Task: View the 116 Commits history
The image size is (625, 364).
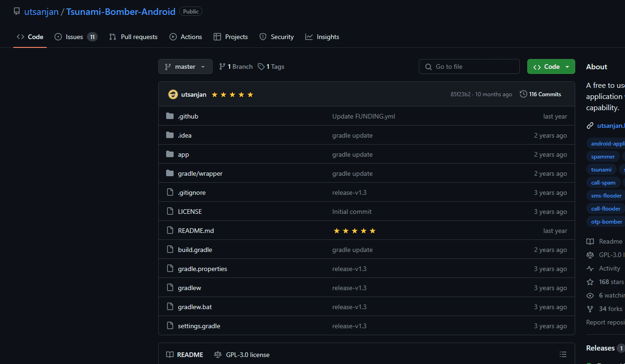Action: coord(541,94)
